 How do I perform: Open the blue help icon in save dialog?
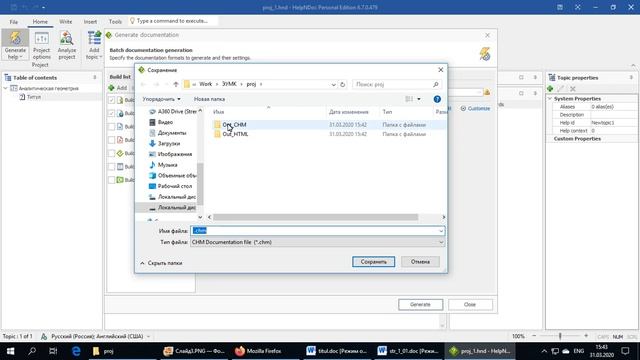(437, 99)
